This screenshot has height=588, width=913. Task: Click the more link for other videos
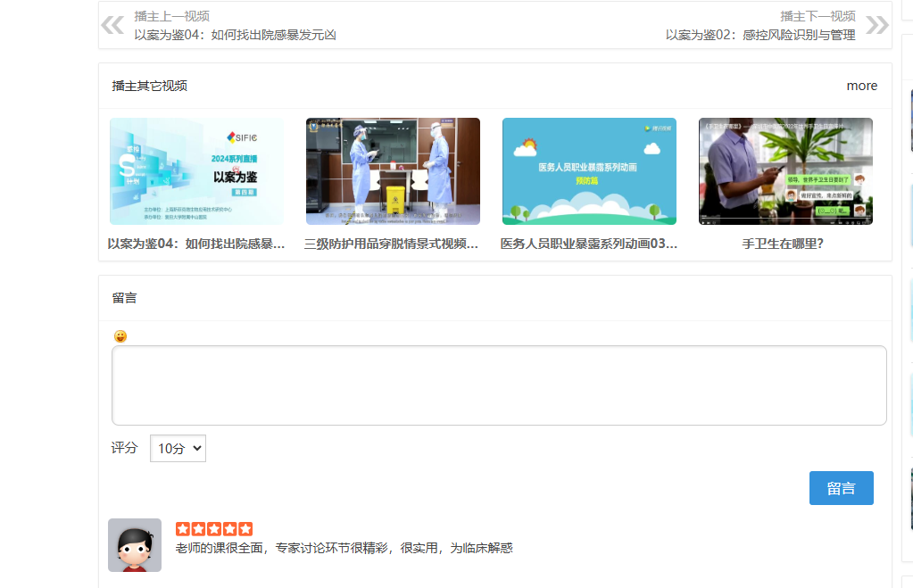(860, 85)
